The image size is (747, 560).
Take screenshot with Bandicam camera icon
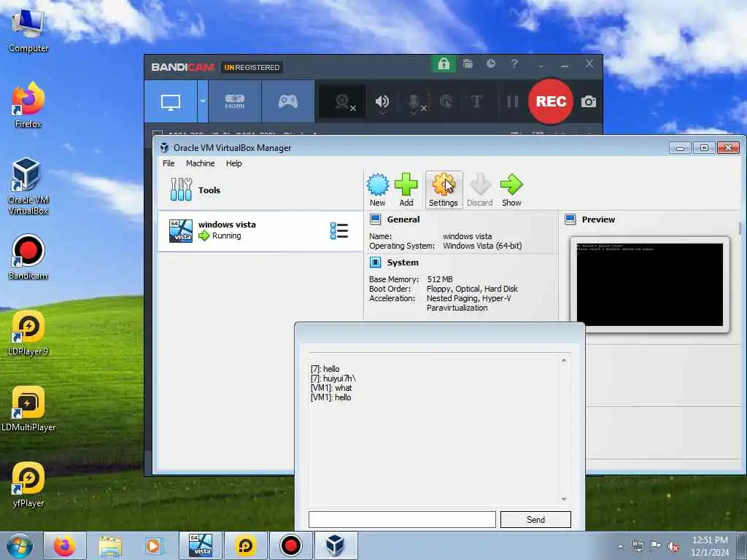(x=589, y=101)
